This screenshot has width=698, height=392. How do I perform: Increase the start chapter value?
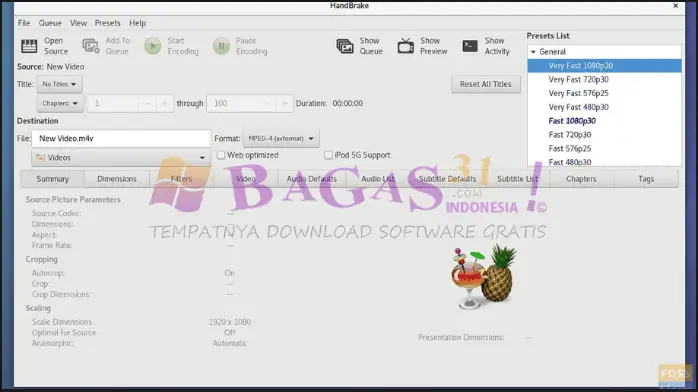164,104
